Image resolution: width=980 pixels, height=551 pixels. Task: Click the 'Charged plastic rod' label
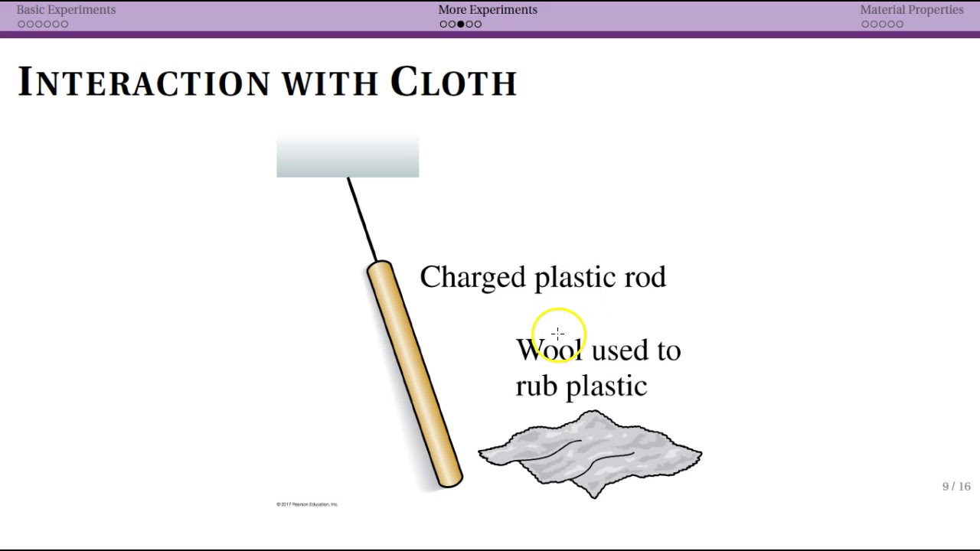point(543,278)
